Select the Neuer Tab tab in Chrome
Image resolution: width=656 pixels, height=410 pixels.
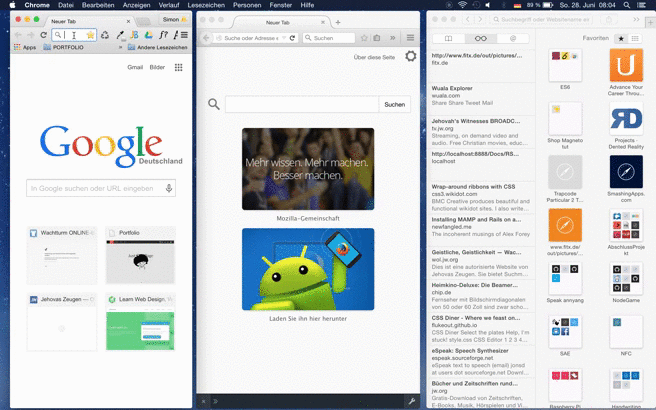coord(88,21)
